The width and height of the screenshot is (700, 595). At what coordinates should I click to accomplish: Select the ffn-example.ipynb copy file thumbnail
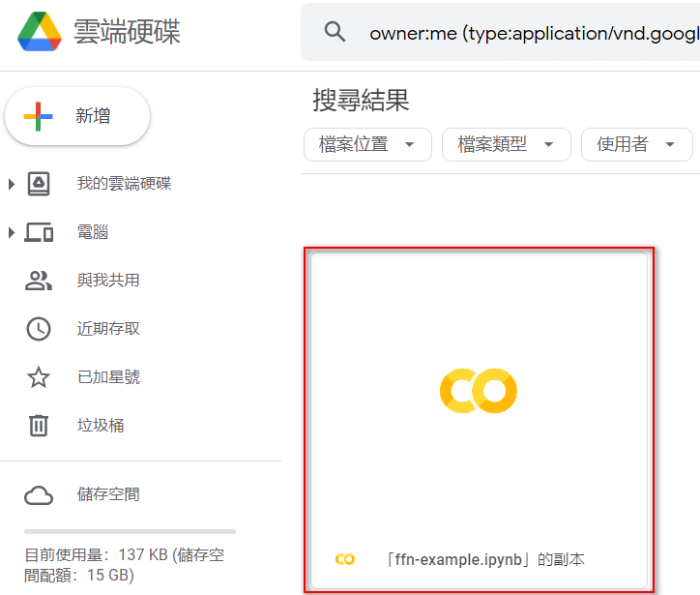tap(479, 420)
